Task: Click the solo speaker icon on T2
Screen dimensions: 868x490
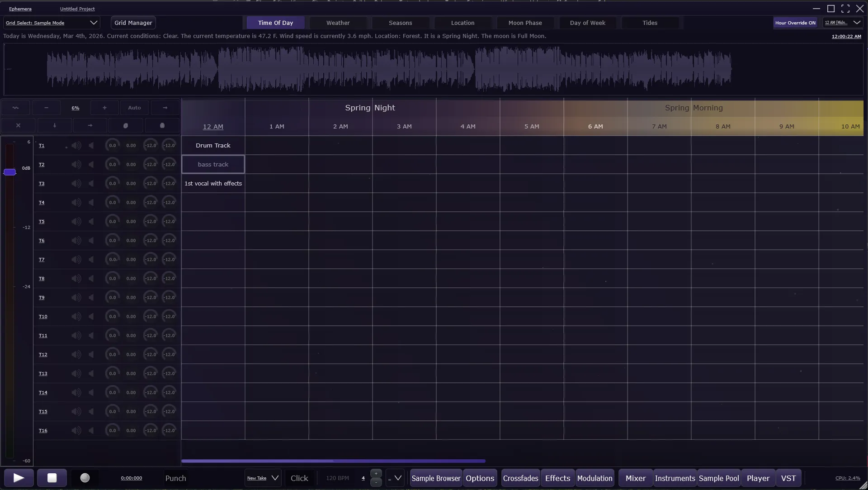Action: pyautogui.click(x=91, y=164)
